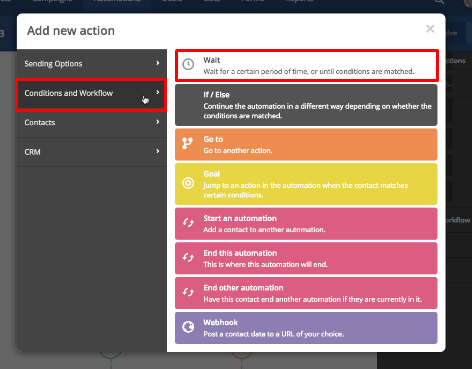Open the Contacts category
This screenshot has width=472, height=369.
(x=92, y=122)
